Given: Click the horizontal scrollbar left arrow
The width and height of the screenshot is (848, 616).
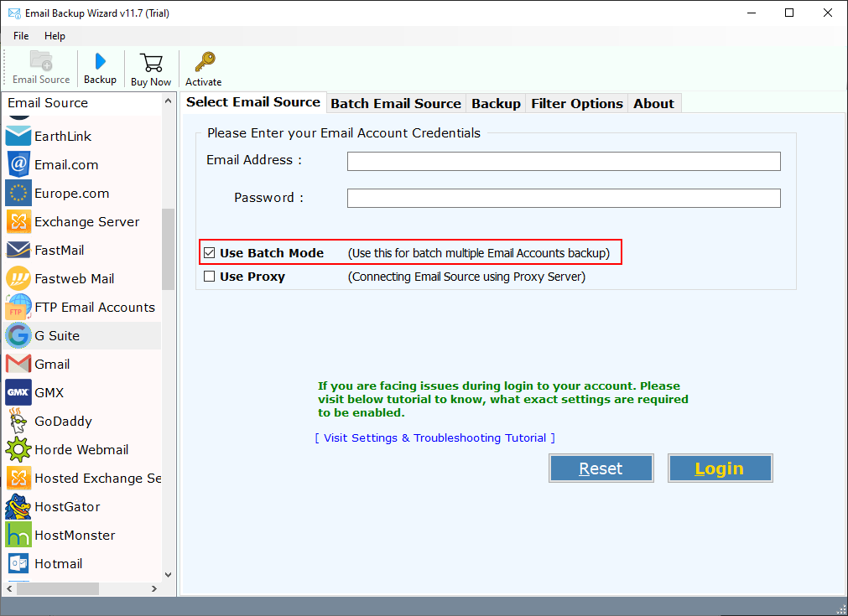Looking at the screenshot, I should point(9,588).
